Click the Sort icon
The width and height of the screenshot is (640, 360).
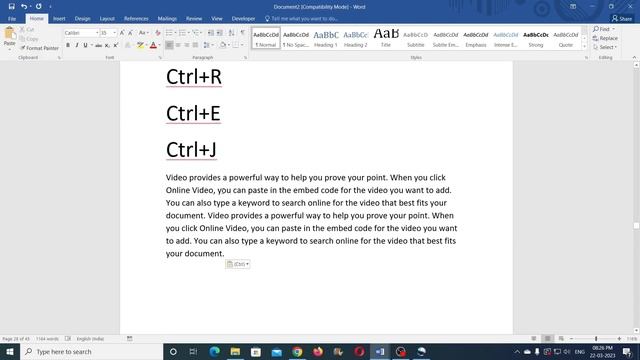231,33
